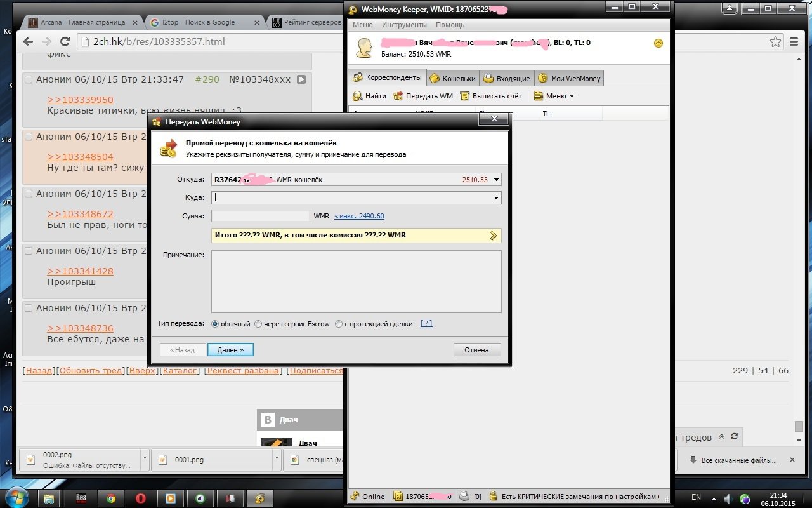Click the user avatar in WebMoney Keeper

(x=364, y=48)
